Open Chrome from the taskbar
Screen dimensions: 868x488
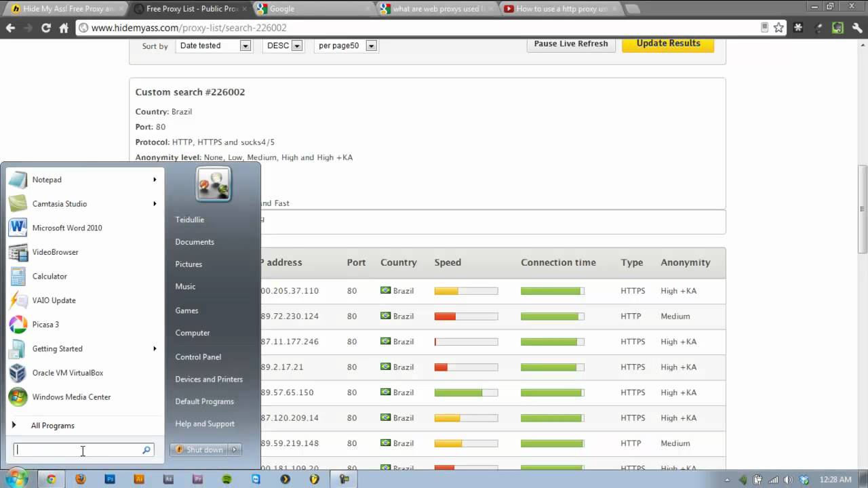tap(51, 479)
